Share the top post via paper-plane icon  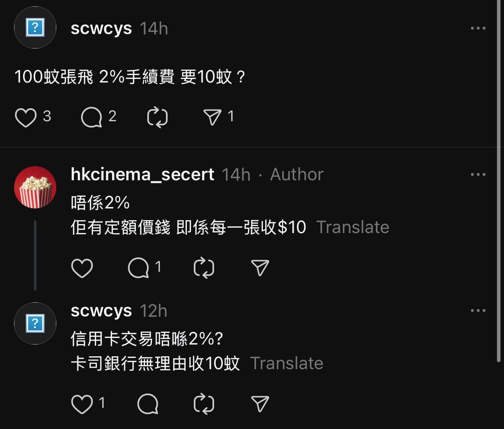[213, 117]
